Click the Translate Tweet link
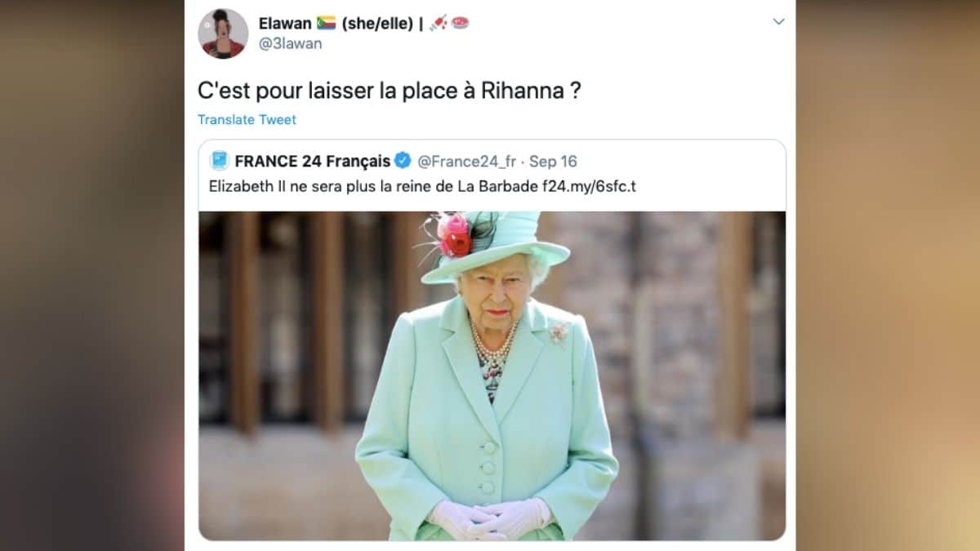 click(247, 119)
